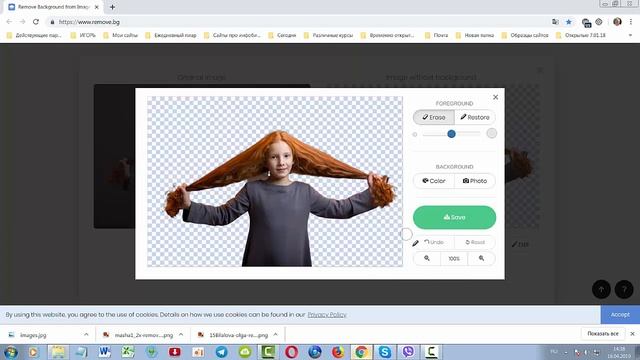The image size is (640, 360).
Task: Bookmark this page with the star icon
Action: (x=569, y=22)
